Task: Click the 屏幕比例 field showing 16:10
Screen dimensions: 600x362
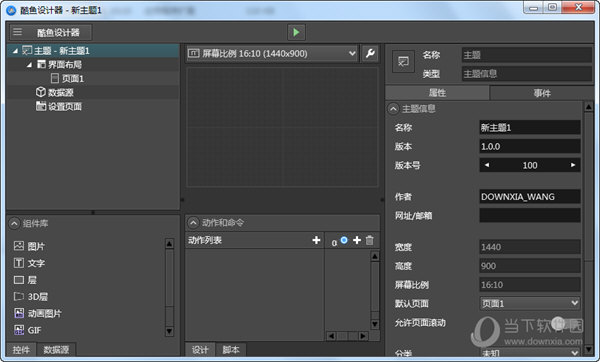Action: 530,284
